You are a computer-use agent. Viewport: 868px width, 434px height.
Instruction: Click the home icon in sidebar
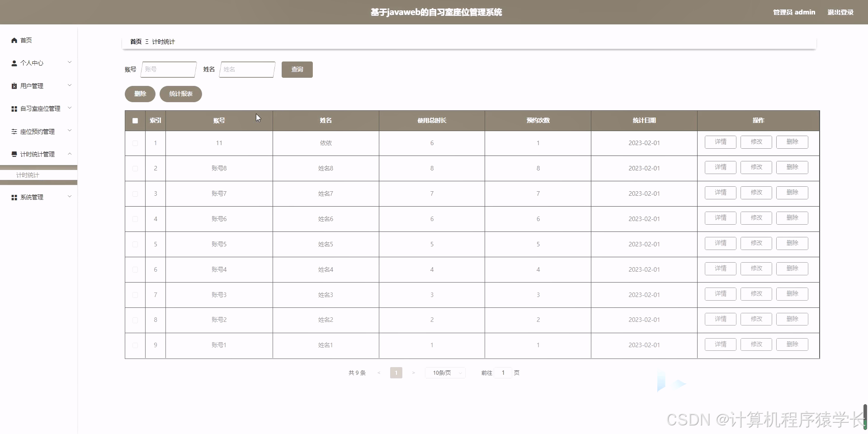(x=14, y=40)
